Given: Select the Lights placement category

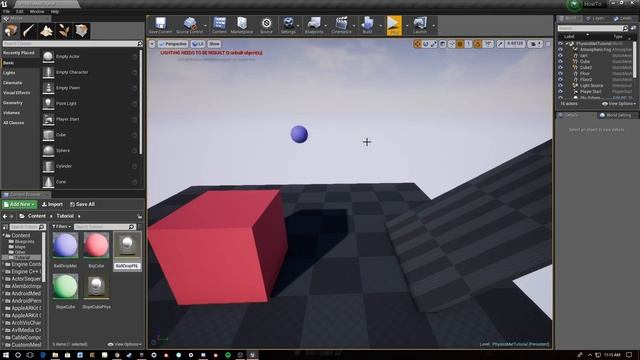Looking at the screenshot, I should tap(9, 73).
